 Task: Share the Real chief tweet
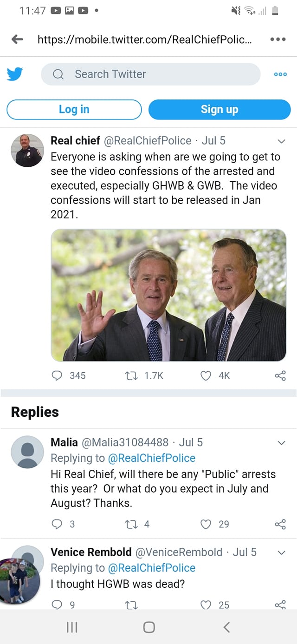280,375
